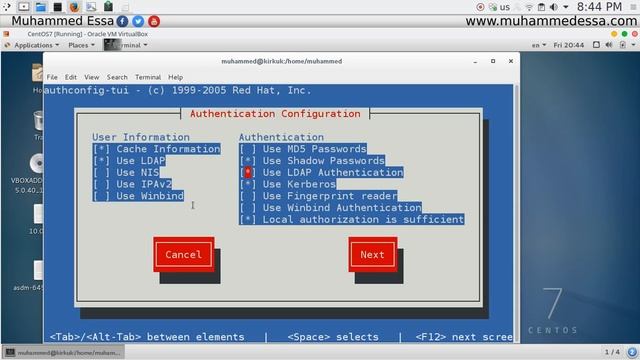Enable Use MD5 Passwords checkbox
This screenshot has height=360, width=640.
pyautogui.click(x=303, y=149)
